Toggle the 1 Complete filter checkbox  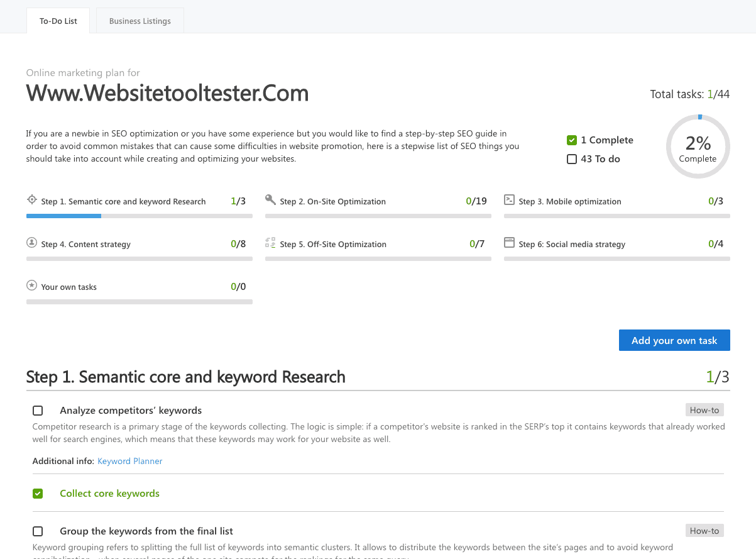click(x=572, y=140)
